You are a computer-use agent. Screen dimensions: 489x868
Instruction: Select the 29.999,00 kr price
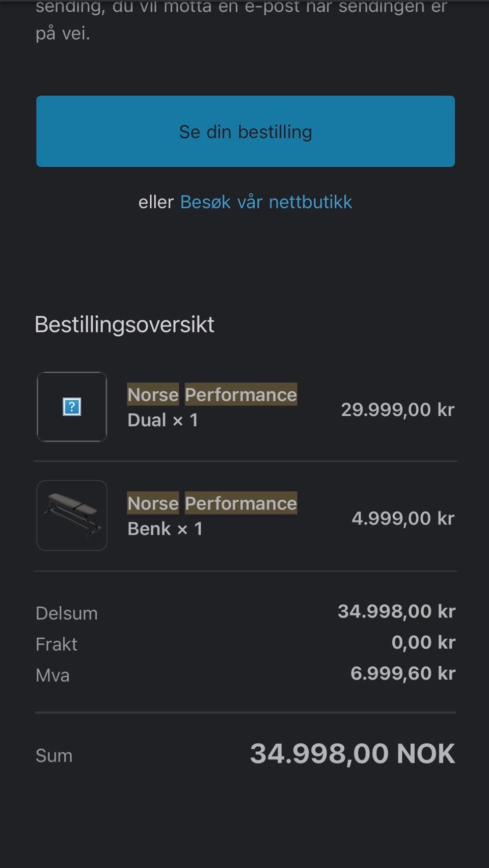397,410
